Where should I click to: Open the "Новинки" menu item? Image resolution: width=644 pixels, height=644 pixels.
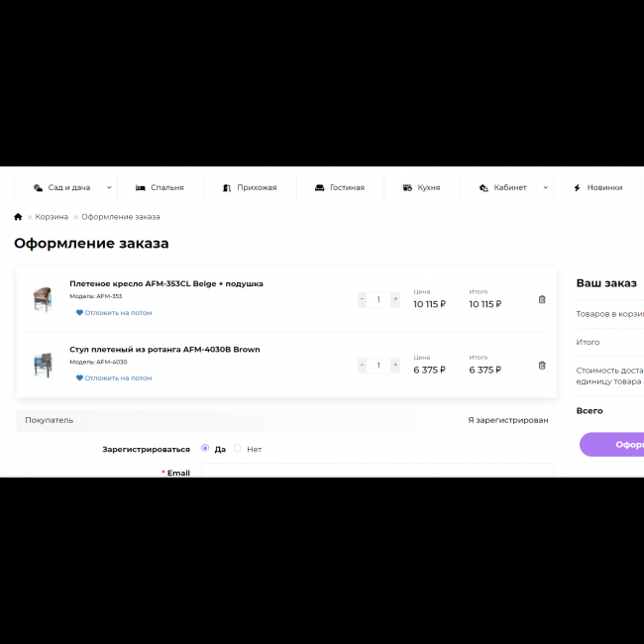[x=596, y=187]
